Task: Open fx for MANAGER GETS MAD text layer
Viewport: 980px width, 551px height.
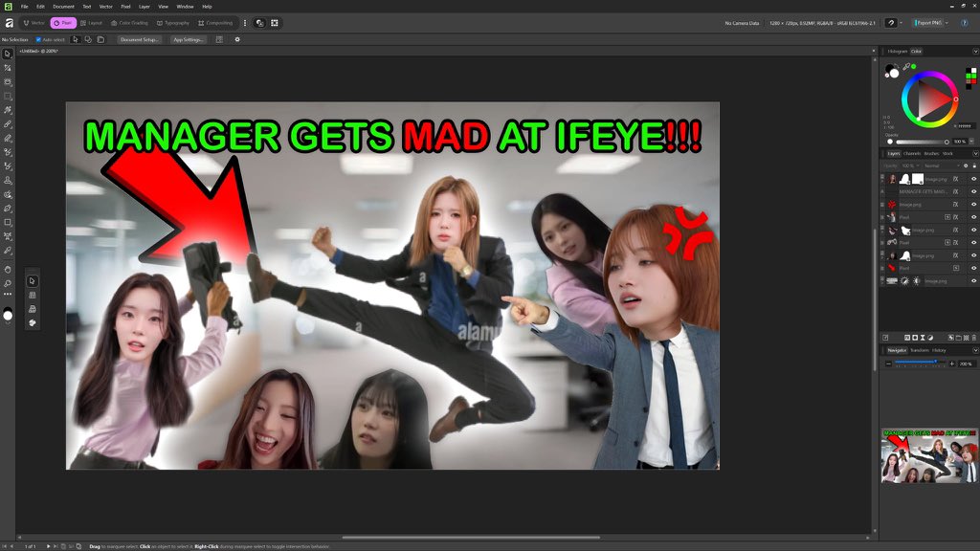Action: click(955, 191)
